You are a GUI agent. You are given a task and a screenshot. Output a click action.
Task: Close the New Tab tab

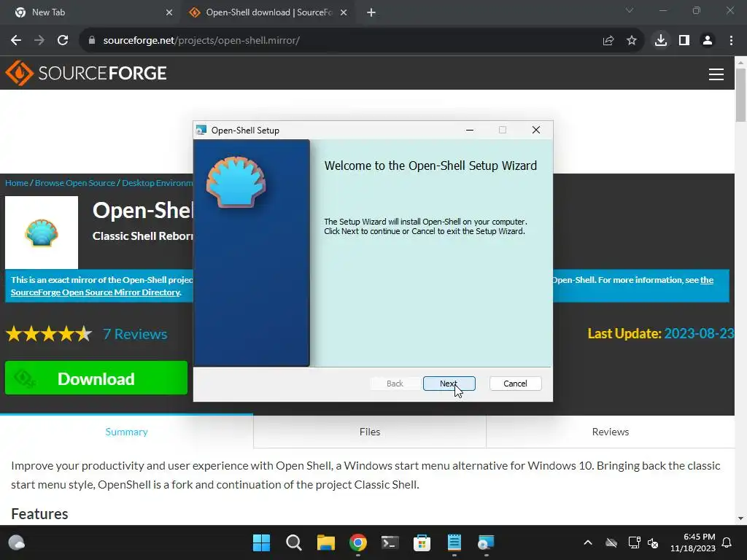(x=169, y=12)
